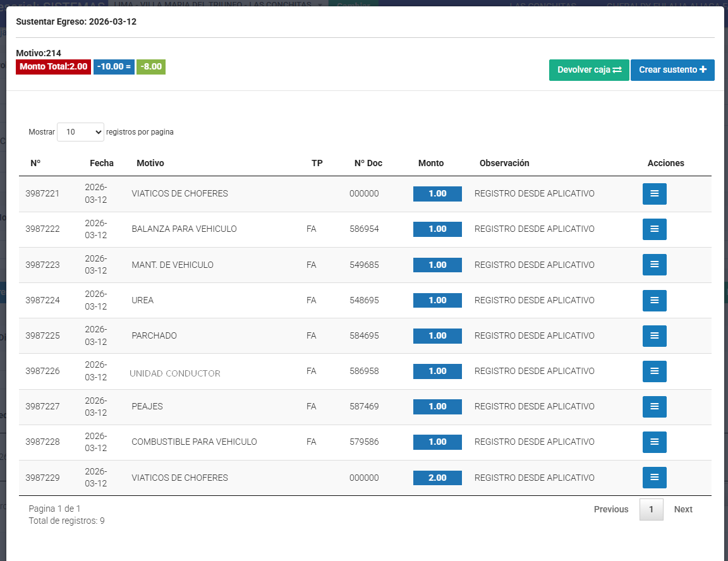This screenshot has width=728, height=561.
Task: Sort table by Monto column header
Action: (431, 163)
